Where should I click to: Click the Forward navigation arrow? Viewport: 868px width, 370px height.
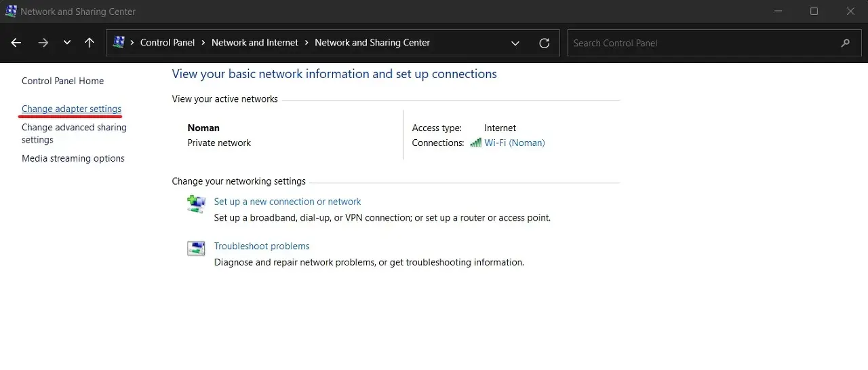[43, 43]
